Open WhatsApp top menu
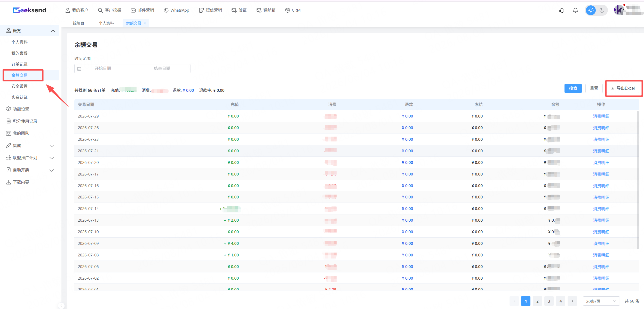Screen dimensions: 644x309 (176, 10)
